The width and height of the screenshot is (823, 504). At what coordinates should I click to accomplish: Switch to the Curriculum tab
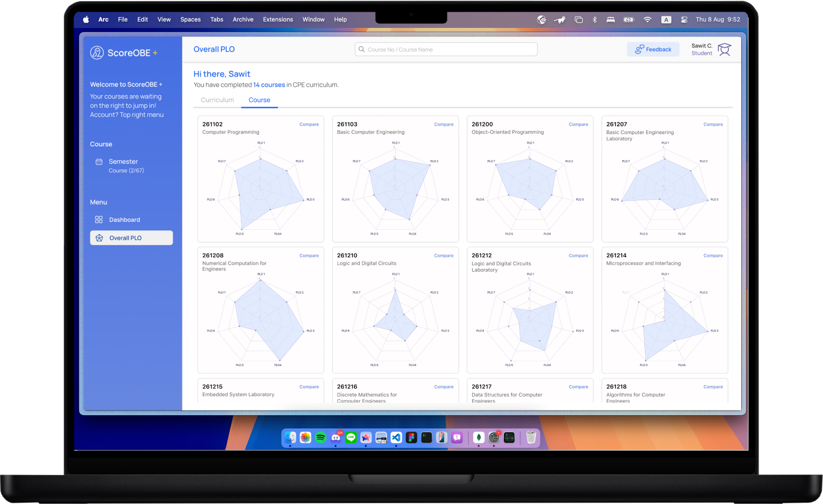pos(217,100)
